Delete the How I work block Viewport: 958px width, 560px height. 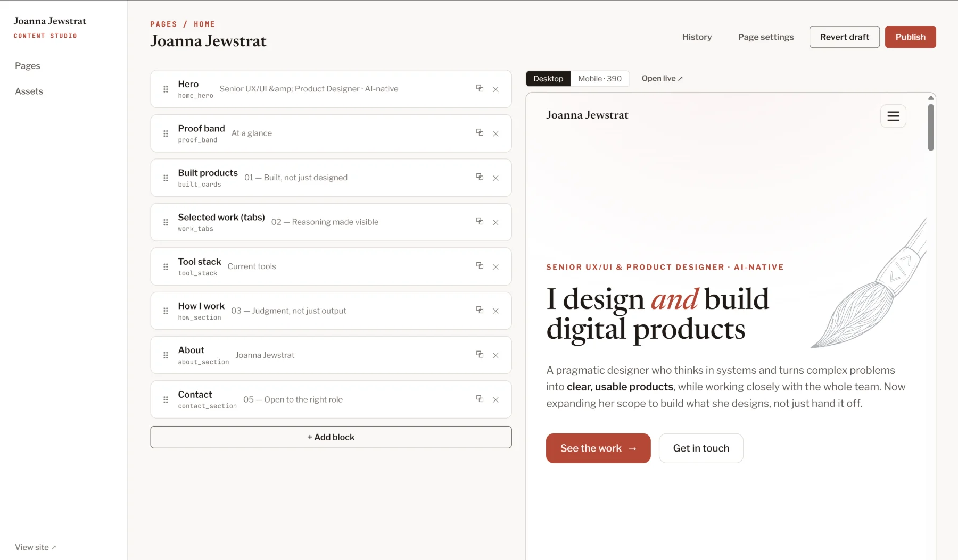(x=495, y=311)
